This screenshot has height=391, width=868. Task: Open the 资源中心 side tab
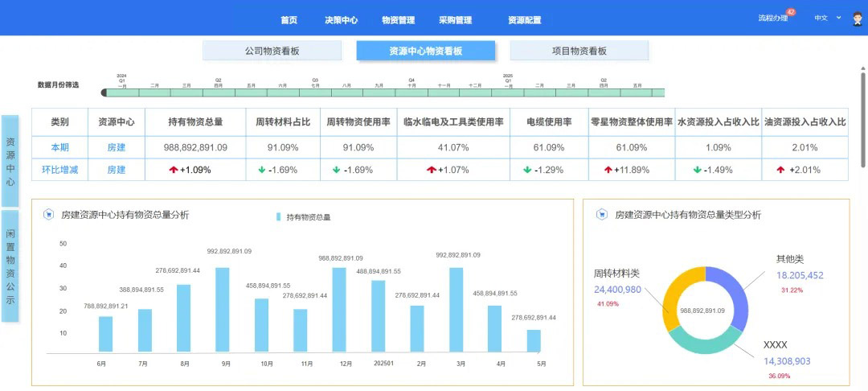(x=10, y=161)
